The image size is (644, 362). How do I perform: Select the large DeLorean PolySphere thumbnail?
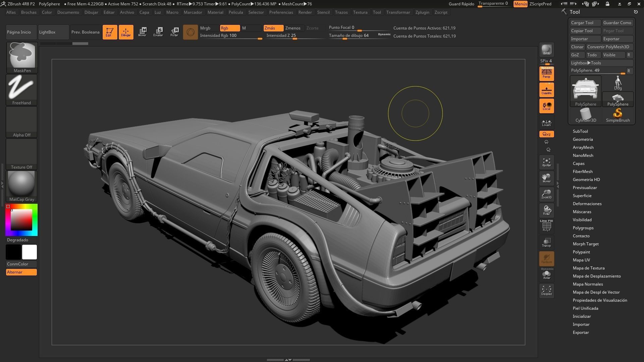pos(586,91)
